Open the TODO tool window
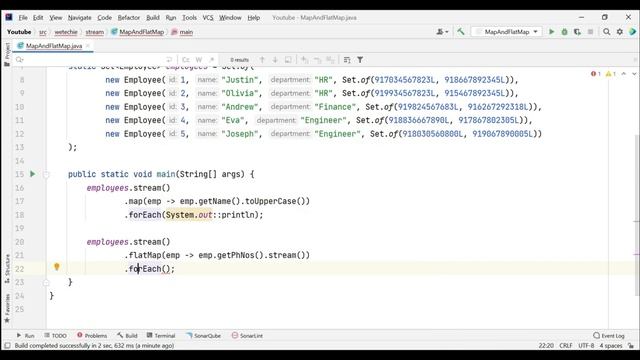 point(55,336)
